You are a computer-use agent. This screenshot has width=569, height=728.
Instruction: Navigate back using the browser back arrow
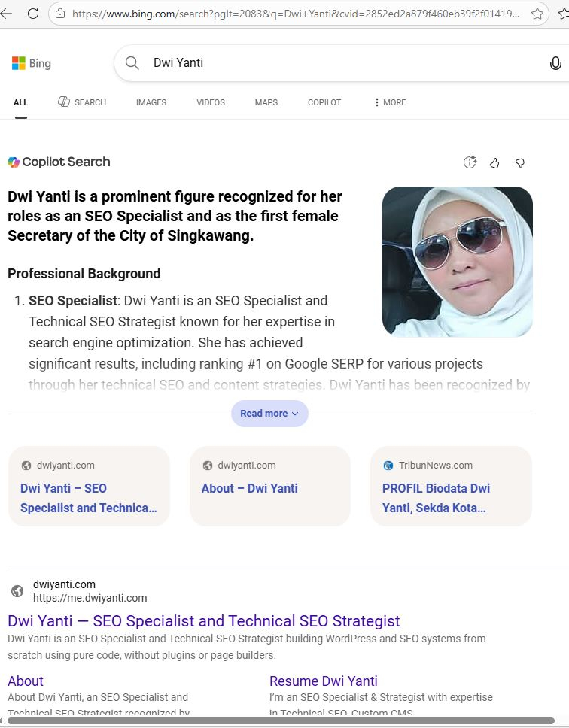point(9,13)
